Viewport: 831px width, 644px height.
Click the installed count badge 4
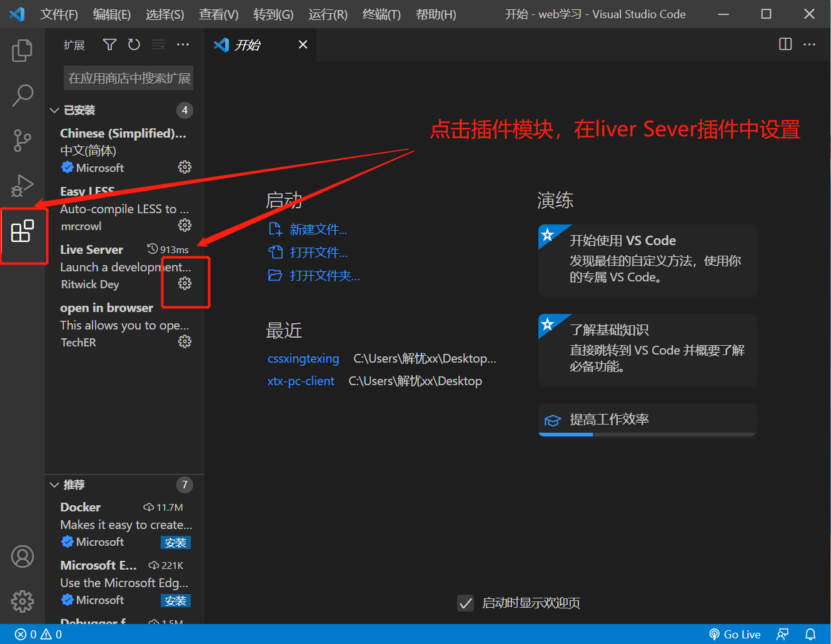click(184, 110)
